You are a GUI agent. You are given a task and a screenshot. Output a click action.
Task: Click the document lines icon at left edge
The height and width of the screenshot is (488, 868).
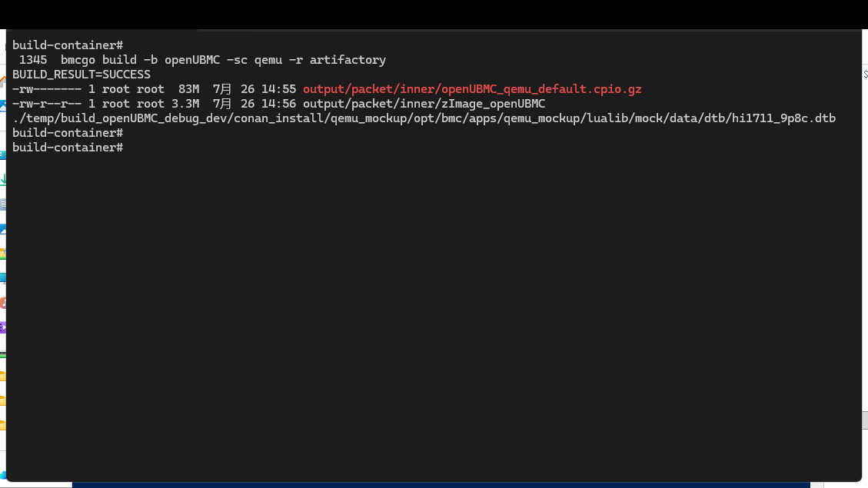[x=3, y=204]
